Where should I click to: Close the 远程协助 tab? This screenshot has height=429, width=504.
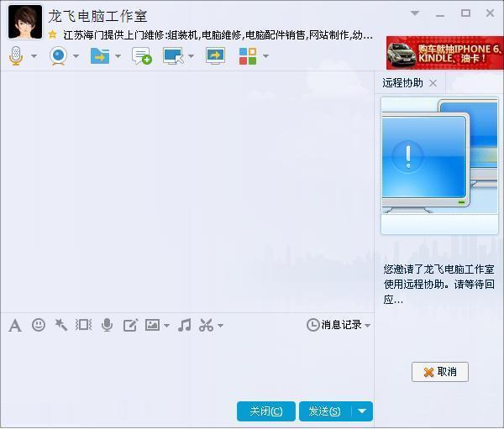[433, 83]
